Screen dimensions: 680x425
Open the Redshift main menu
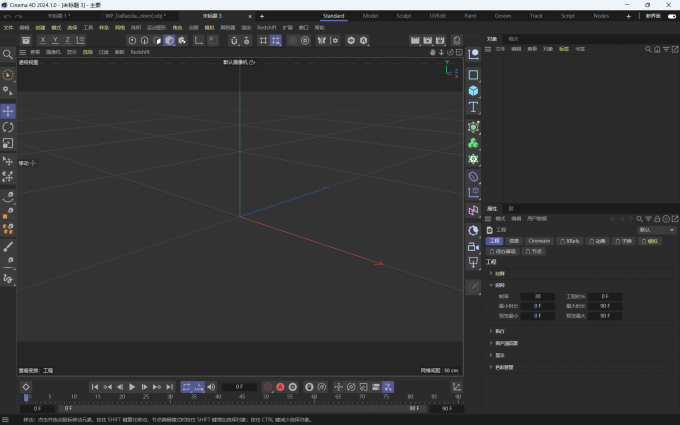pyautogui.click(x=266, y=27)
